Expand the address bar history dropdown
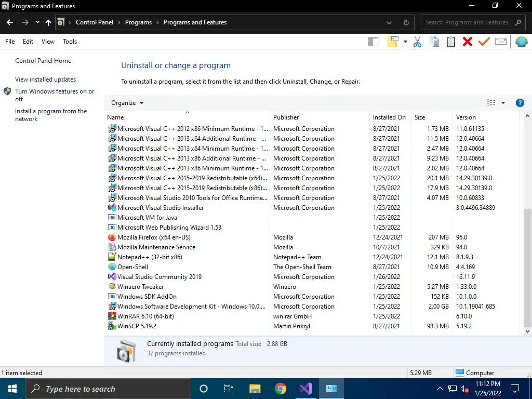This screenshot has width=532, height=399. click(x=389, y=23)
